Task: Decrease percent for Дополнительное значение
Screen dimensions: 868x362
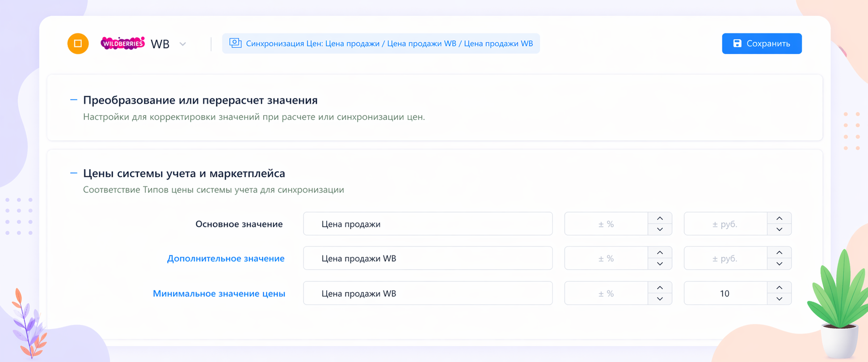Action: (660, 264)
